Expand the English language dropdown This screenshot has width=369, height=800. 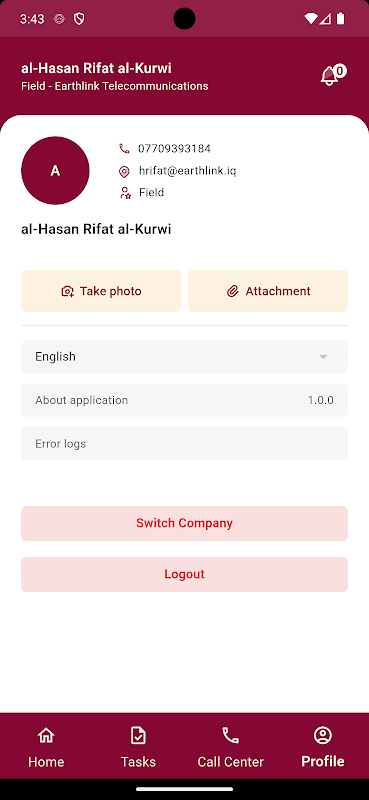[184, 357]
